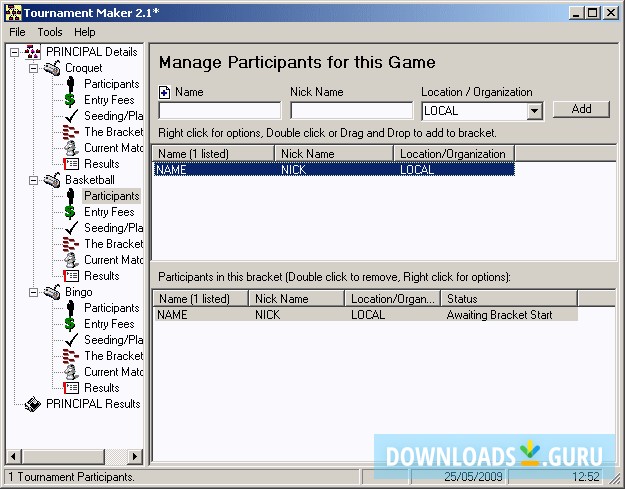Screen dimensions: 625x489
Task: Open the Help menu
Action: pyautogui.click(x=85, y=32)
